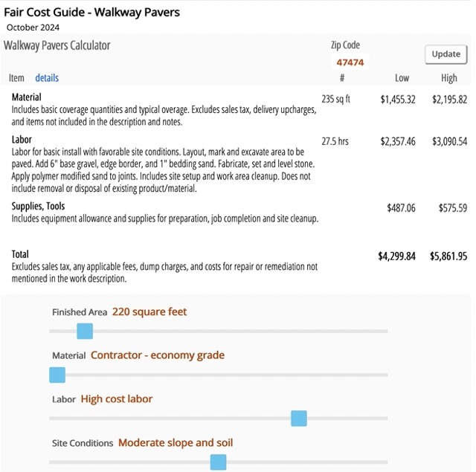Click the Walkway Pavers Calculator title
The height and width of the screenshot is (472, 476).
click(x=57, y=45)
